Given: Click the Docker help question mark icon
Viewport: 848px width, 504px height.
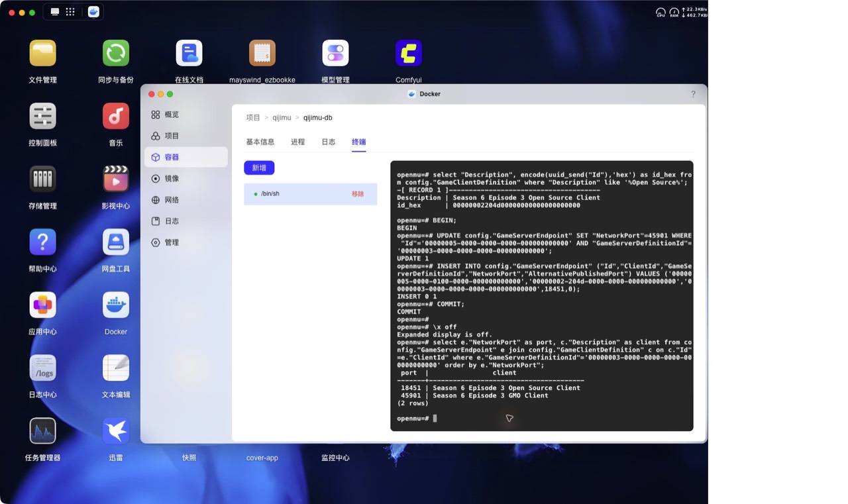Looking at the screenshot, I should click(x=693, y=94).
